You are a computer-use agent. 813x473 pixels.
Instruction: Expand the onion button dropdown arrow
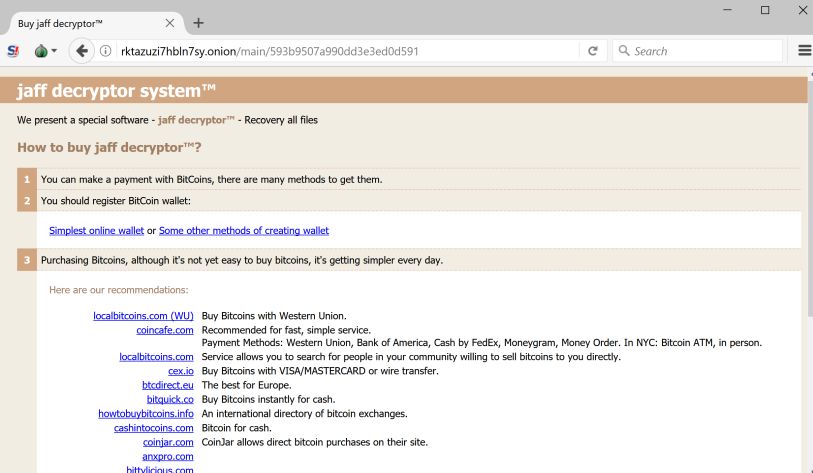pyautogui.click(x=54, y=51)
